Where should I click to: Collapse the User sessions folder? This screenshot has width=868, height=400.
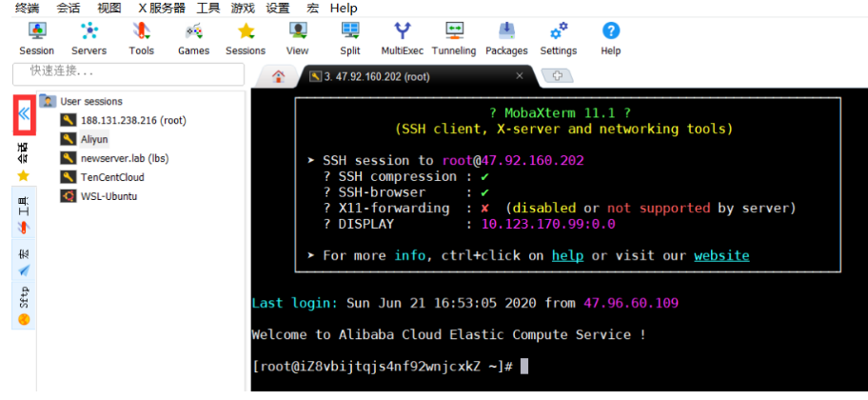click(x=48, y=101)
